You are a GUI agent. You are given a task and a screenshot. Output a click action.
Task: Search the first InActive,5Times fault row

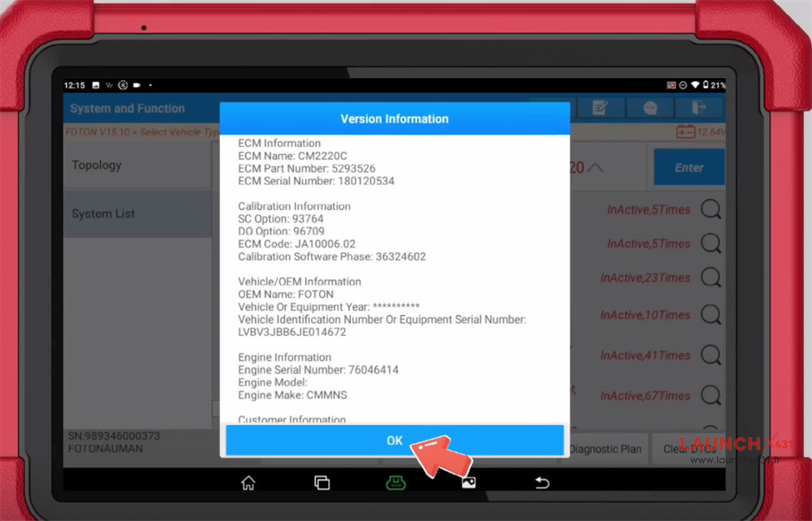click(x=710, y=209)
